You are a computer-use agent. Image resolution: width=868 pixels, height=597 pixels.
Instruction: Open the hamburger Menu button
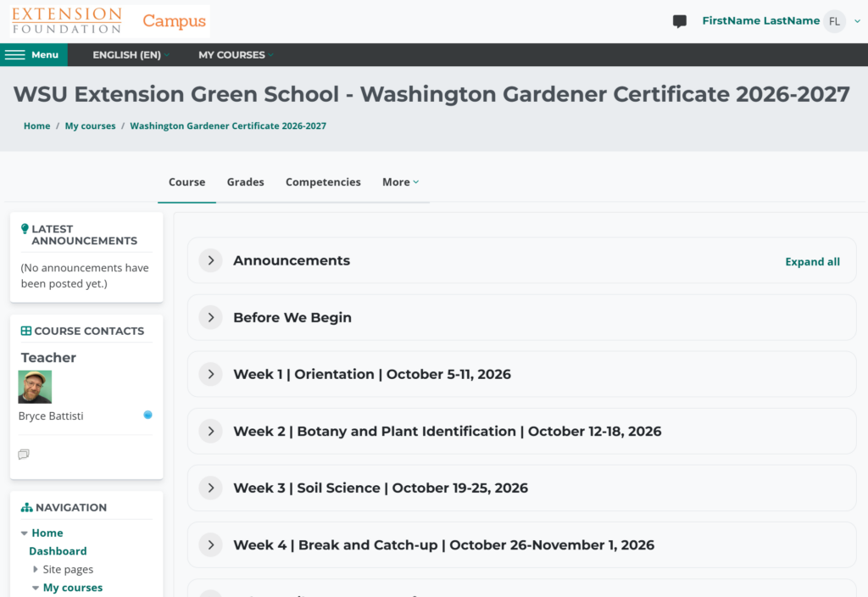[x=34, y=55]
